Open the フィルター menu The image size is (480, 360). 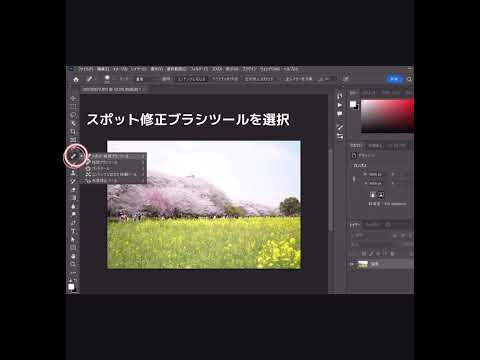click(x=199, y=69)
